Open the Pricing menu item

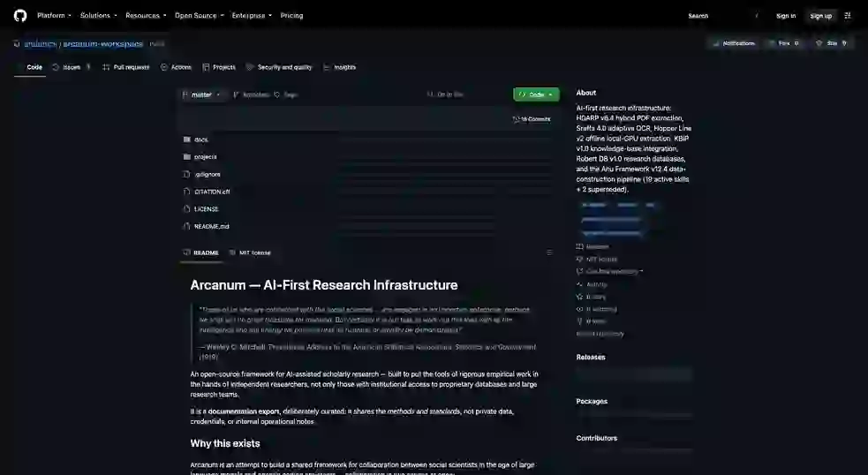click(x=291, y=16)
